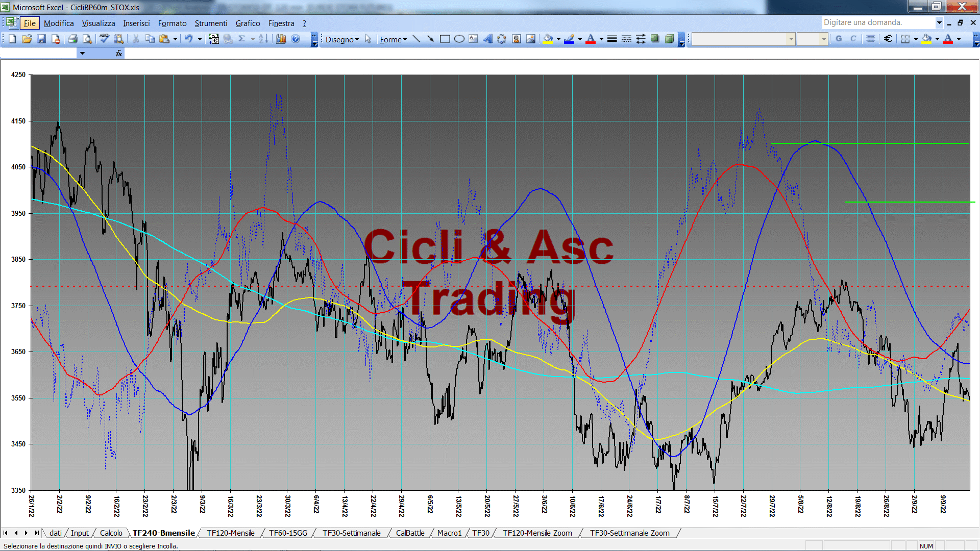980x551 pixels.
Task: Go to the first sheet with tab navigation arrow
Action: pyautogui.click(x=6, y=533)
